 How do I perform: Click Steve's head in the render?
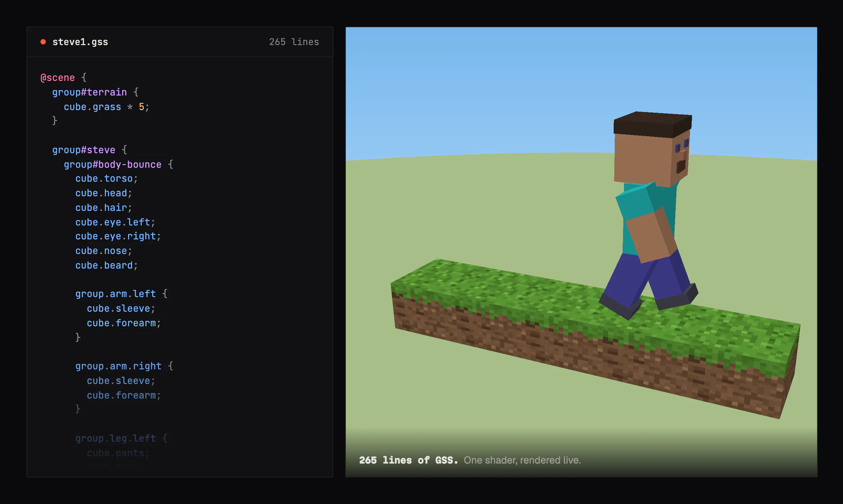(x=652, y=150)
